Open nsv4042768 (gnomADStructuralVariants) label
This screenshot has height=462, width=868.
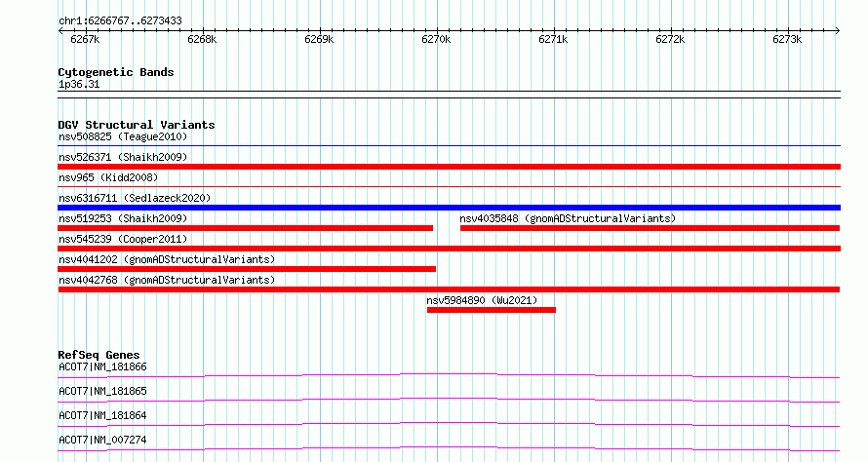click(x=167, y=280)
